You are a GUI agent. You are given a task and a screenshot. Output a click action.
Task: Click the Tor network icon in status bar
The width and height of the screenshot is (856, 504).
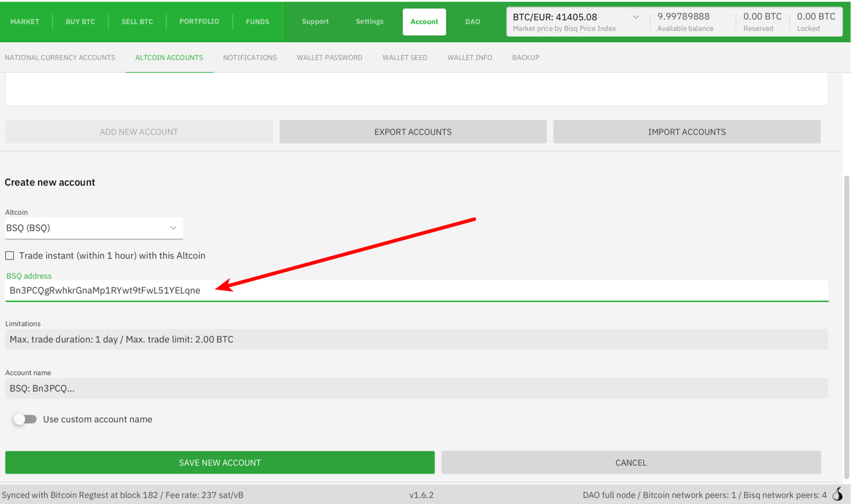pos(838,494)
